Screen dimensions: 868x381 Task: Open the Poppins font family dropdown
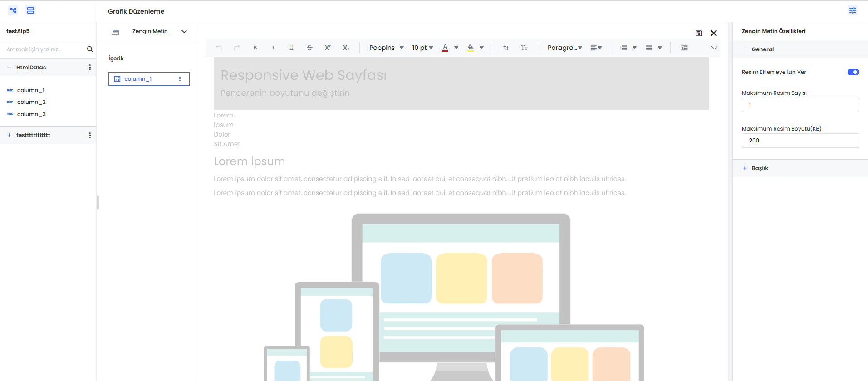pos(386,48)
